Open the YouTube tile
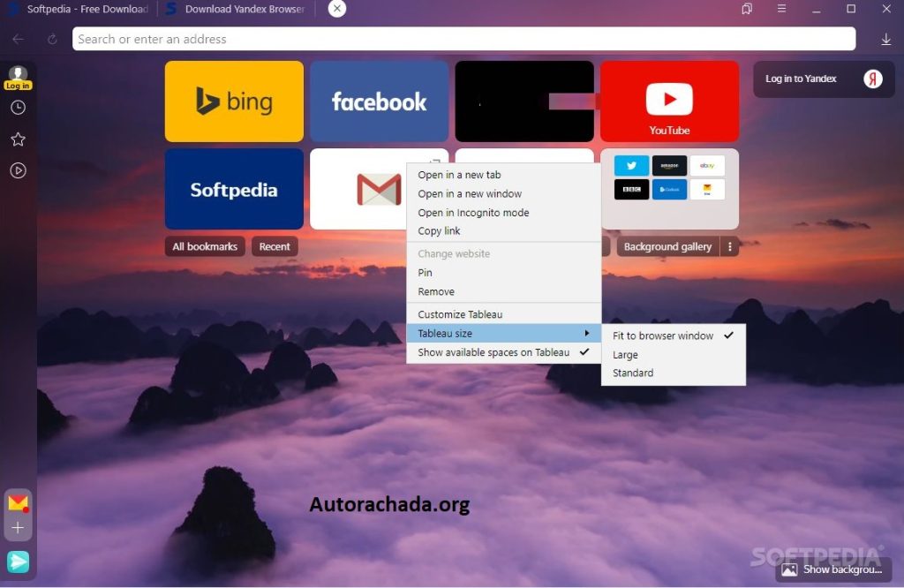 click(x=669, y=102)
